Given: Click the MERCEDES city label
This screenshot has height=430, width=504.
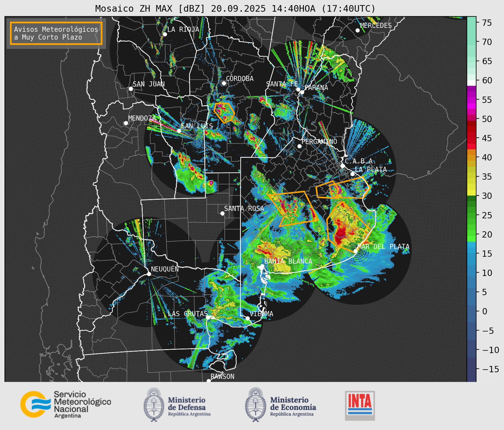Looking at the screenshot, I should click(376, 26).
